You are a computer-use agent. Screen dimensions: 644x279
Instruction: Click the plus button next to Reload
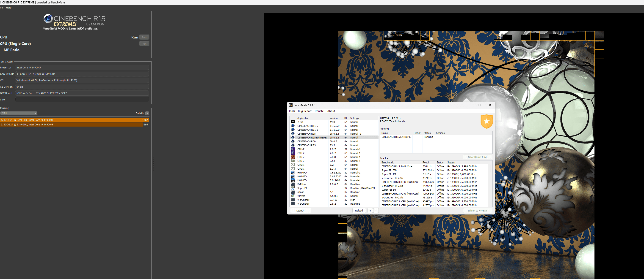370,211
